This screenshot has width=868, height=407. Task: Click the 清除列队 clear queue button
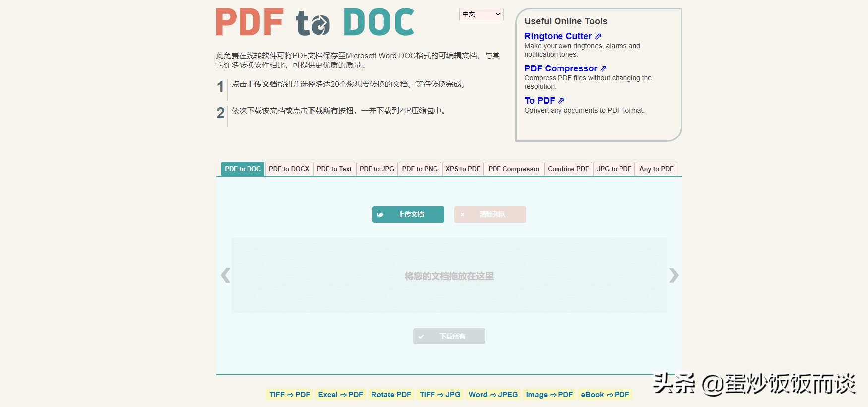[490, 214]
